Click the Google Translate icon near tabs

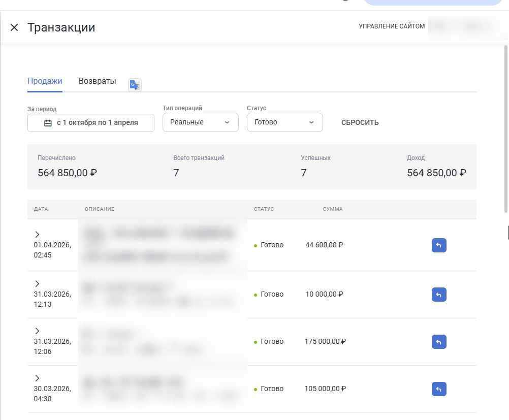click(x=135, y=85)
